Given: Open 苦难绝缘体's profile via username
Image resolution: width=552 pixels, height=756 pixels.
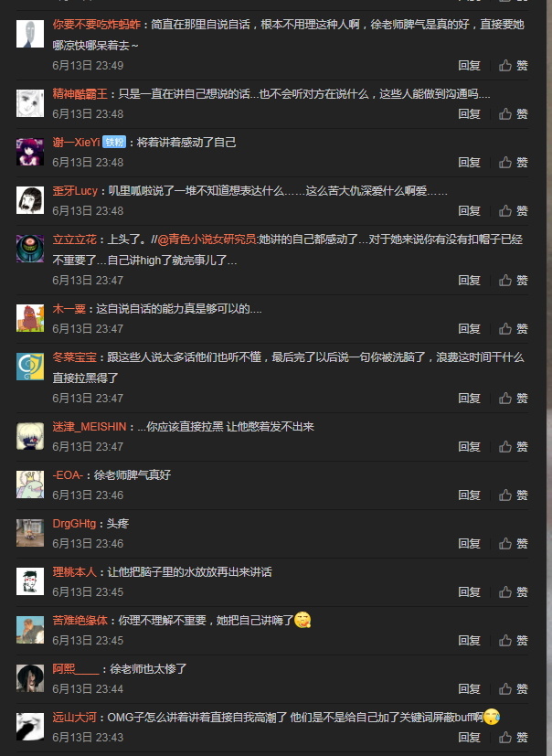Looking at the screenshot, I should (x=80, y=621).
